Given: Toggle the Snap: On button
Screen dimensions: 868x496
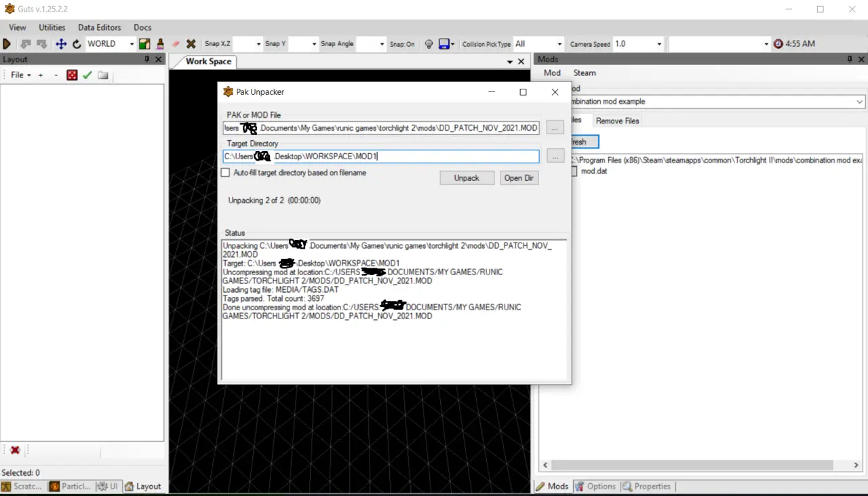Looking at the screenshot, I should [402, 44].
